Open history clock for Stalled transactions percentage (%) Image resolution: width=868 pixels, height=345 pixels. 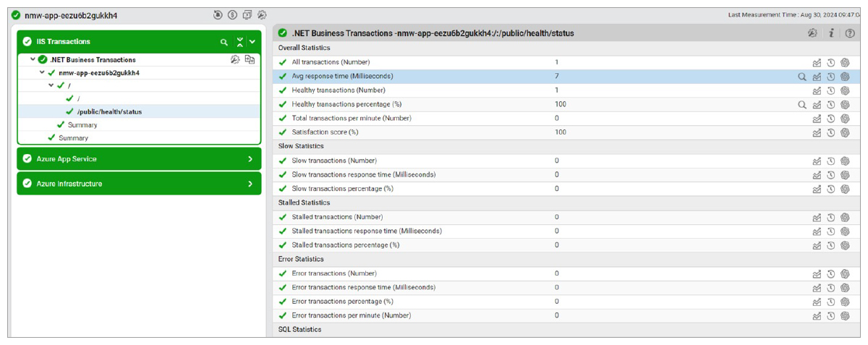point(831,246)
